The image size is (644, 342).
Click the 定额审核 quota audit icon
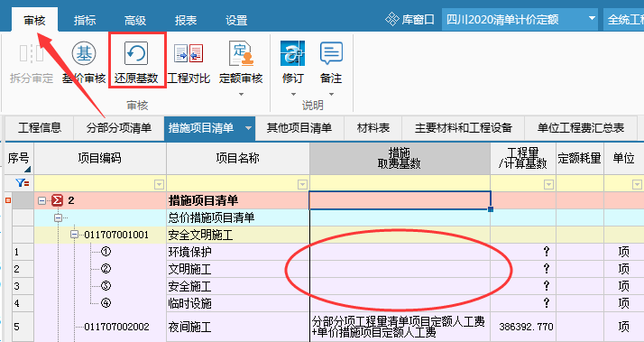[241, 54]
